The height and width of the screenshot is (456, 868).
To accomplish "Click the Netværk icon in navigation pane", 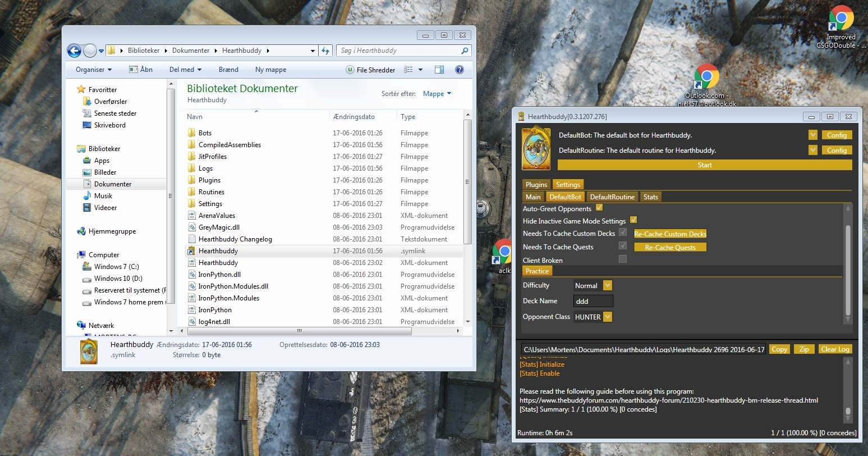I will pos(81,326).
